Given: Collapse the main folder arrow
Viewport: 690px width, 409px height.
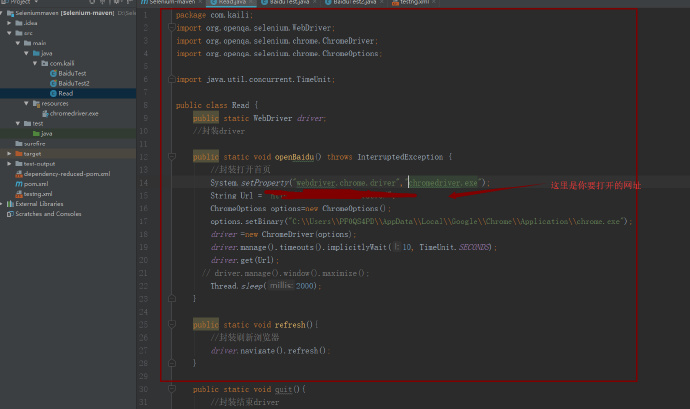Looking at the screenshot, I should pos(18,43).
